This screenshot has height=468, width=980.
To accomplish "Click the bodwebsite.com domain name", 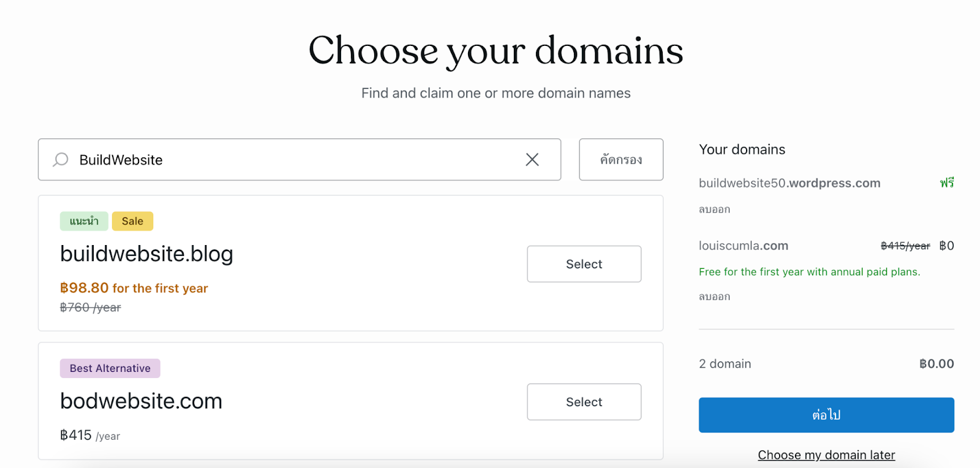I will tap(141, 401).
